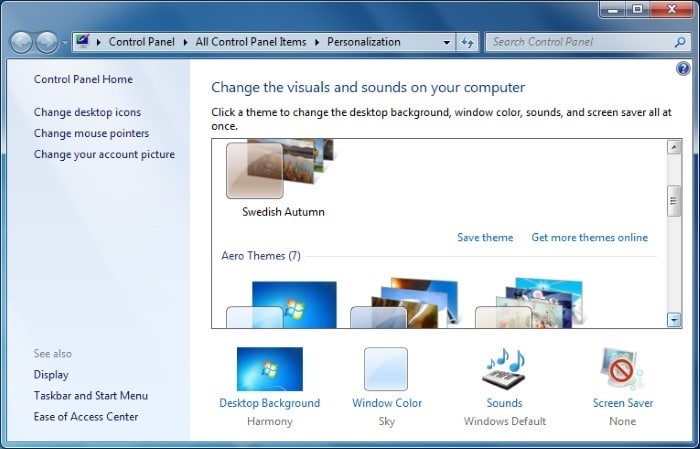
Task: Click the Desktop Background wallpaper icon
Action: click(x=270, y=369)
